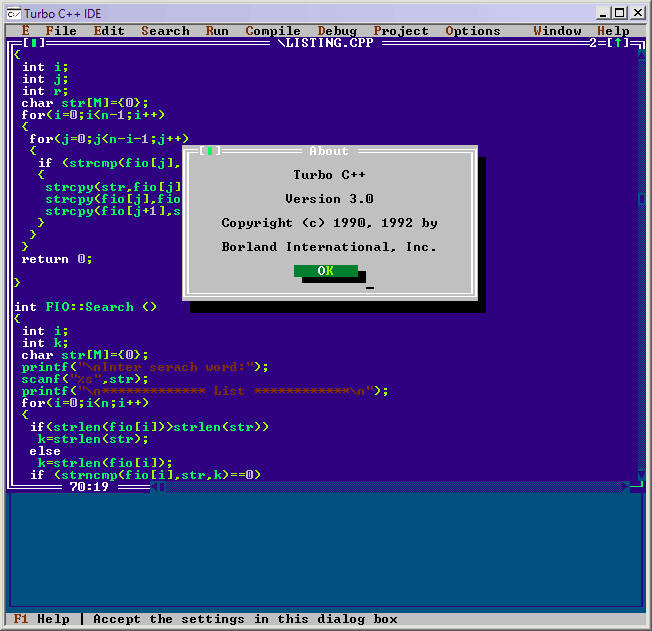Open the Turbo C++ IDE title bar icon menu
652x631 pixels.
tap(13, 14)
